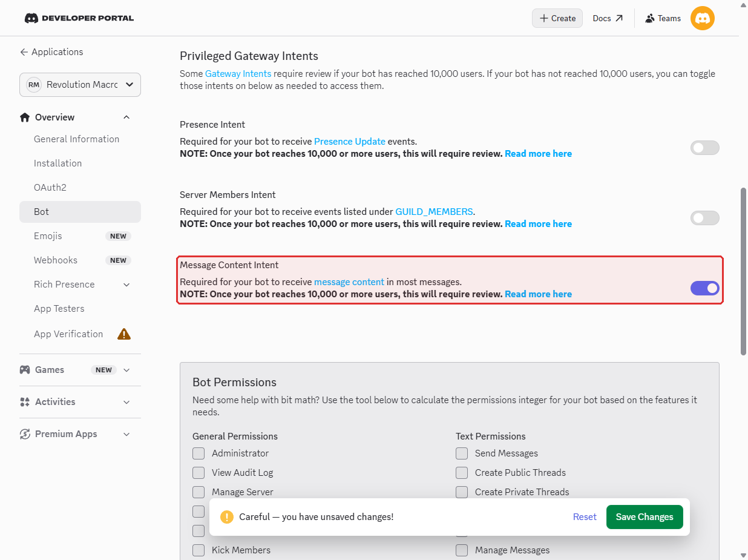Click the scrollbar down arrow

(x=744, y=555)
